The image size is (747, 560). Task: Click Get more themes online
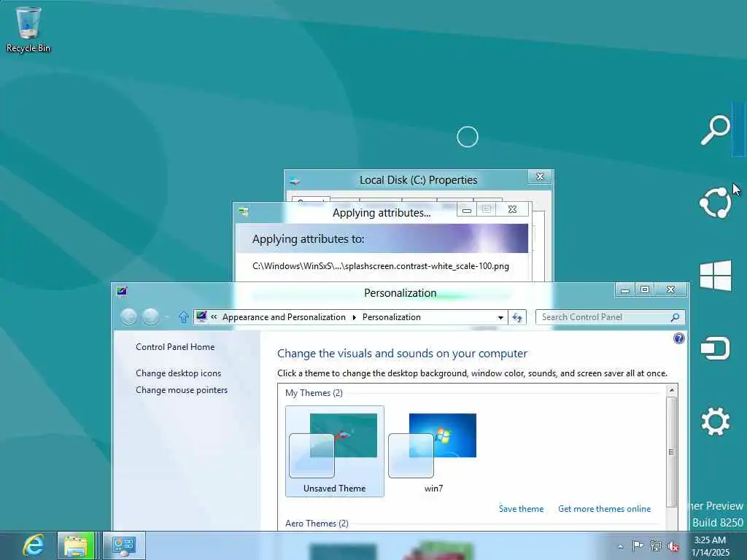(604, 508)
